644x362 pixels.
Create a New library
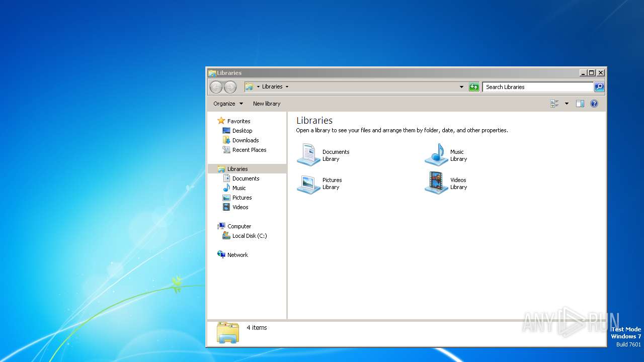pos(267,104)
